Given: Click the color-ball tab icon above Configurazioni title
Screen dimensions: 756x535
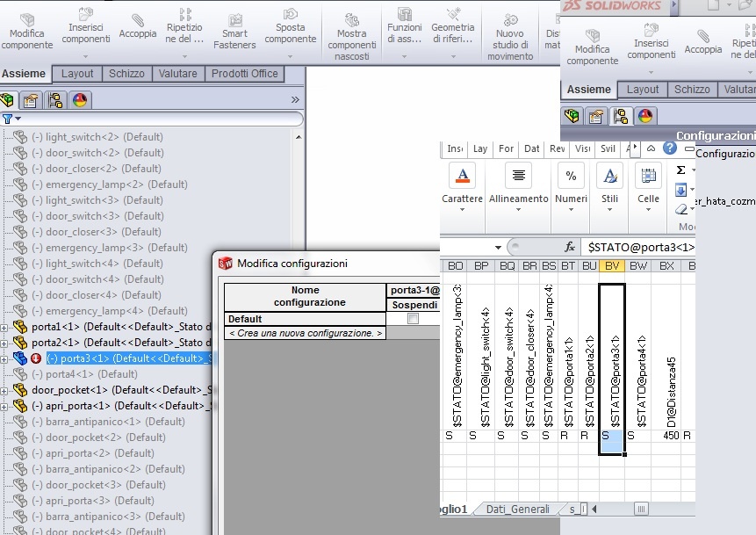Looking at the screenshot, I should point(645,116).
